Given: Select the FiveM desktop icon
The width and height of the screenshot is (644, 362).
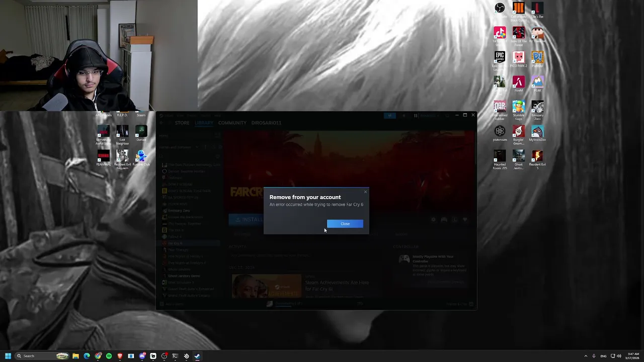Looking at the screenshot, I should pos(518,84).
